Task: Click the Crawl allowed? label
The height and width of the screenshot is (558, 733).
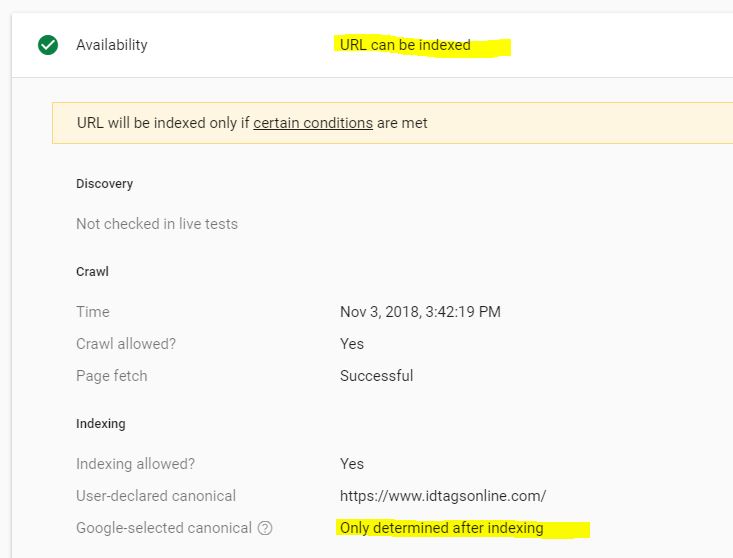Action: (x=126, y=344)
